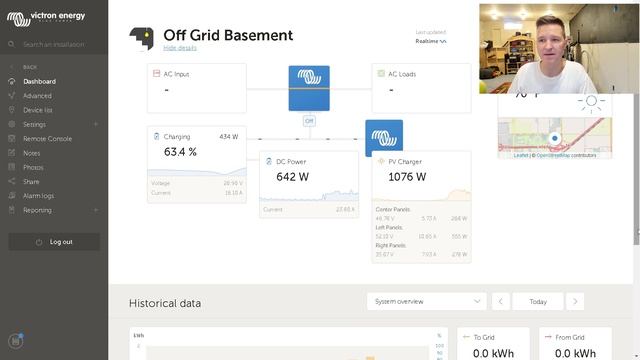
Task: Open Alarm logs in sidebar
Action: pos(38,196)
